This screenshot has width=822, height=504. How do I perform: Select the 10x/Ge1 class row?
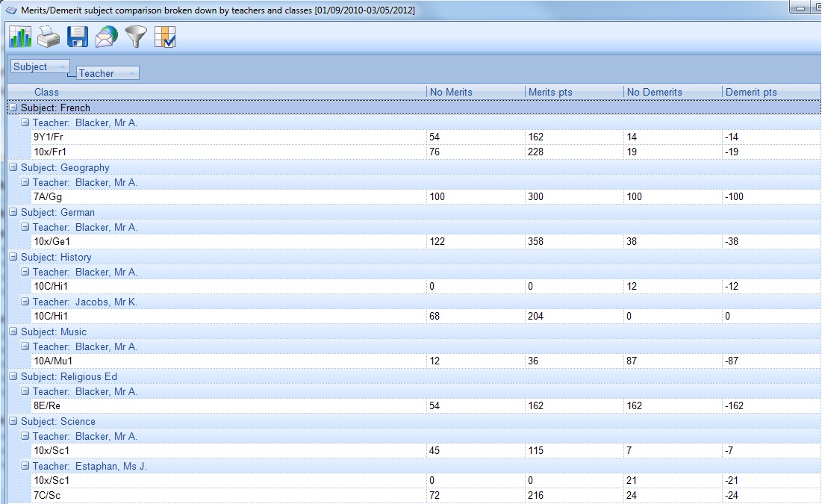click(x=426, y=241)
